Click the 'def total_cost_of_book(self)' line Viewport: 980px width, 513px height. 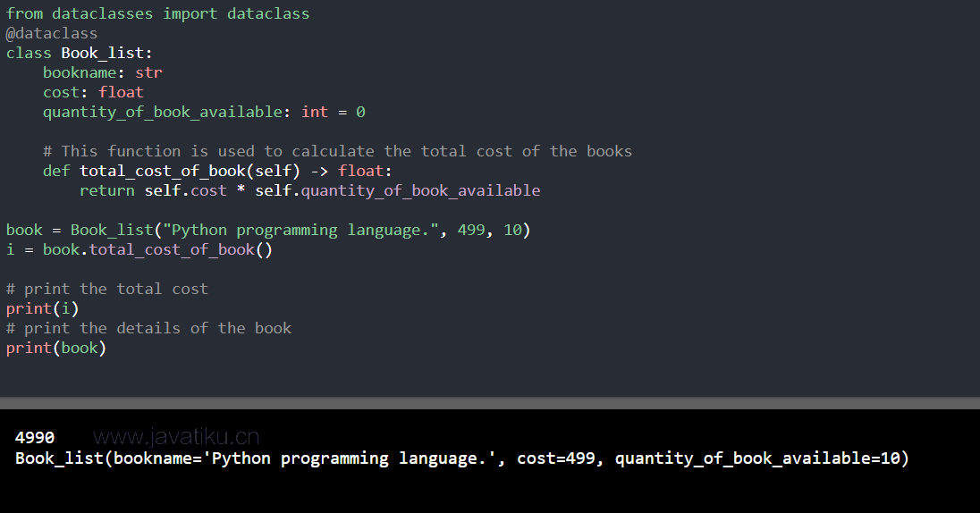[x=217, y=172]
